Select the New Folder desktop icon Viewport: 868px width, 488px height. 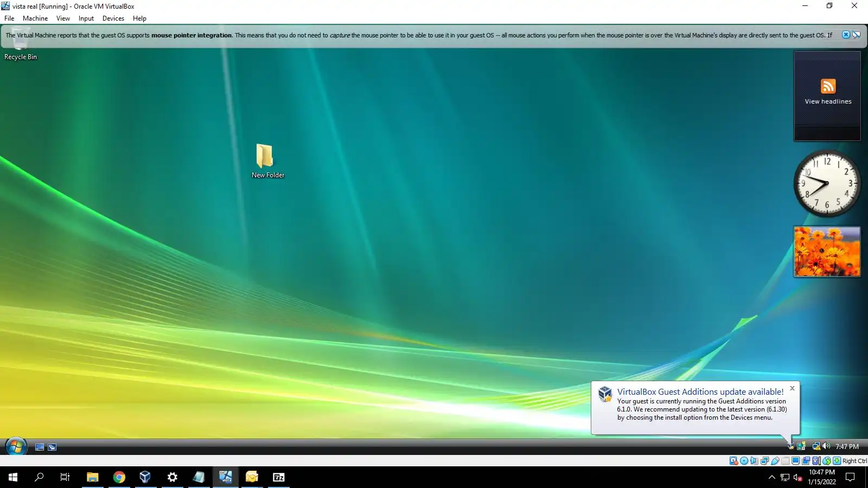tap(267, 161)
